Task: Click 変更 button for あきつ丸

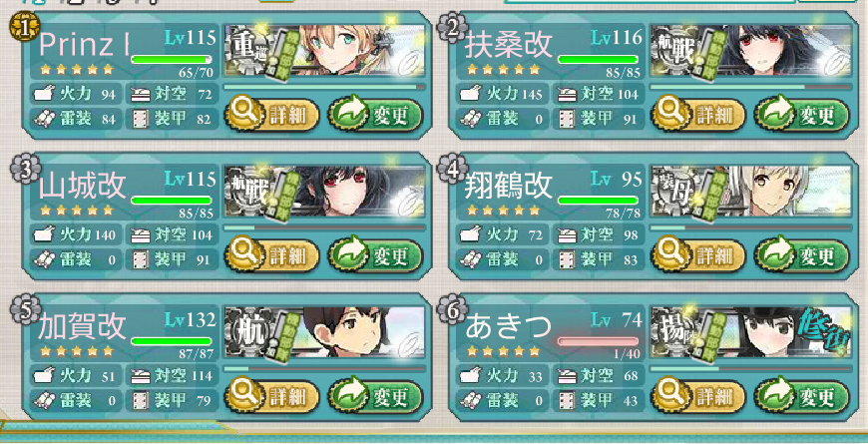Action: click(x=801, y=396)
